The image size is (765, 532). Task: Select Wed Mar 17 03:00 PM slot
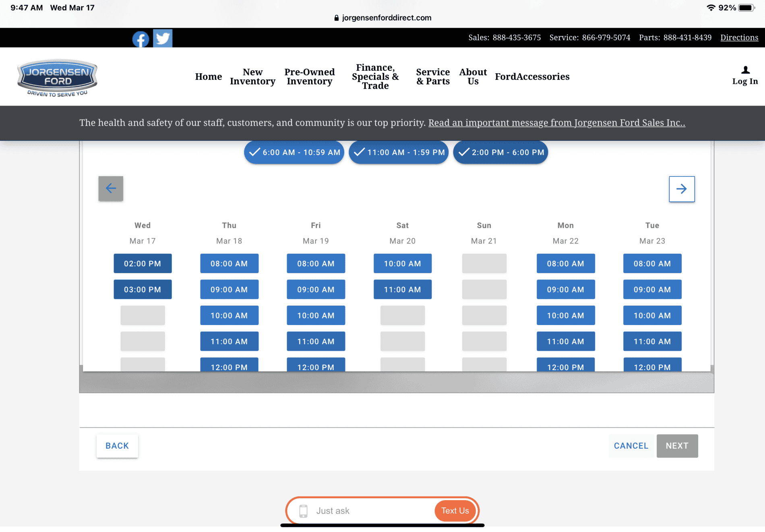[x=143, y=289]
